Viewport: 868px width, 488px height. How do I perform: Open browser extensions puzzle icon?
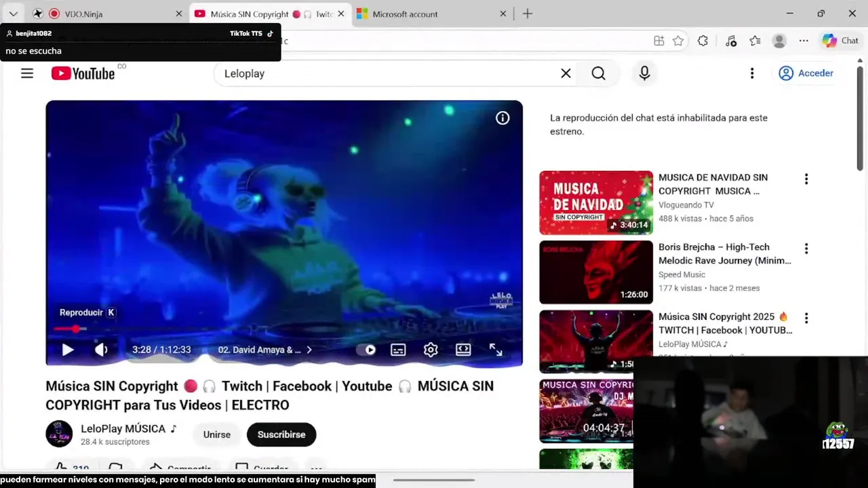[x=703, y=41]
